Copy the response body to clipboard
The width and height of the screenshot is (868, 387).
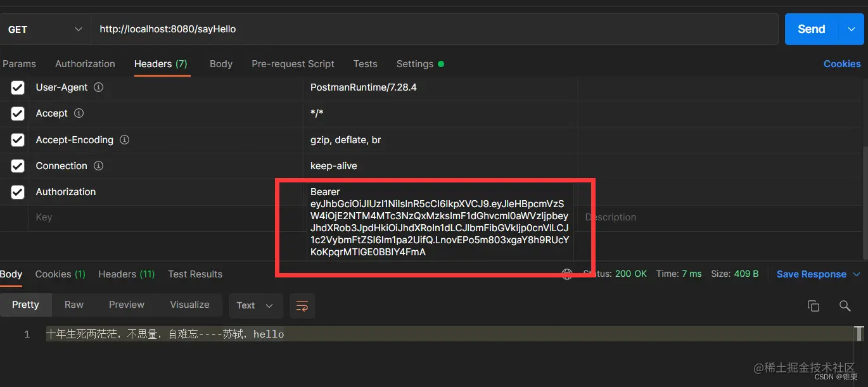(814, 306)
